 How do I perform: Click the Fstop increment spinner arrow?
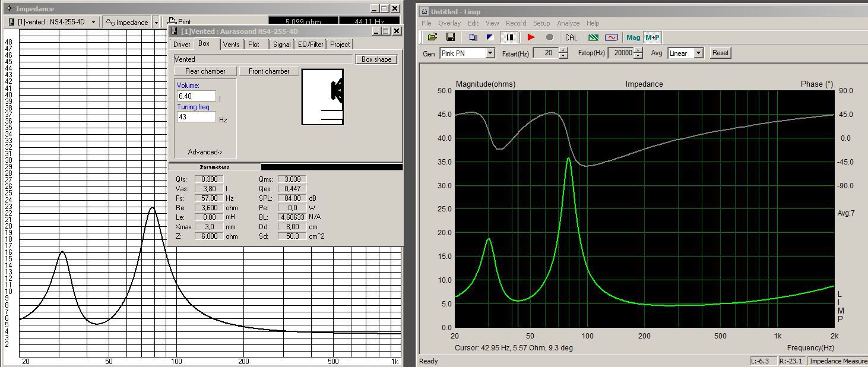pyautogui.click(x=638, y=50)
